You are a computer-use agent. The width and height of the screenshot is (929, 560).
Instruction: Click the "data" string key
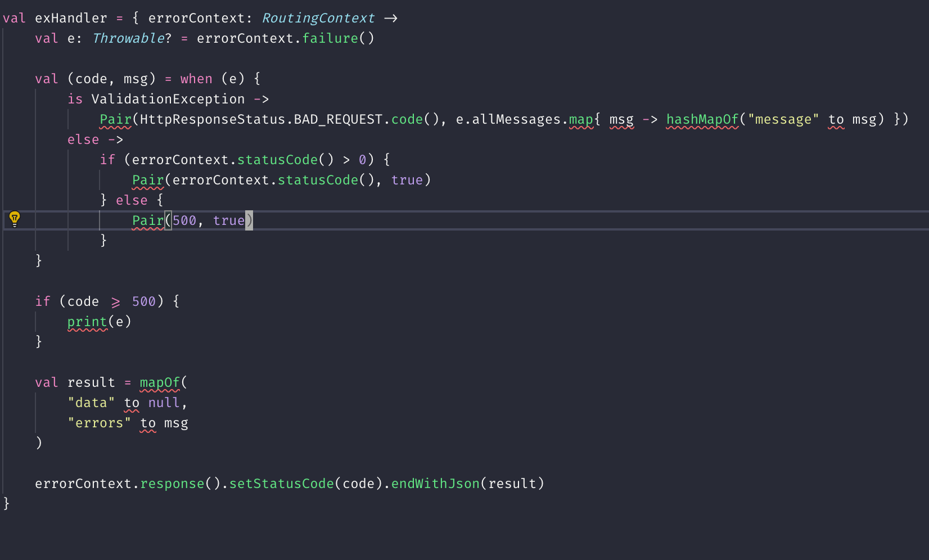(91, 403)
